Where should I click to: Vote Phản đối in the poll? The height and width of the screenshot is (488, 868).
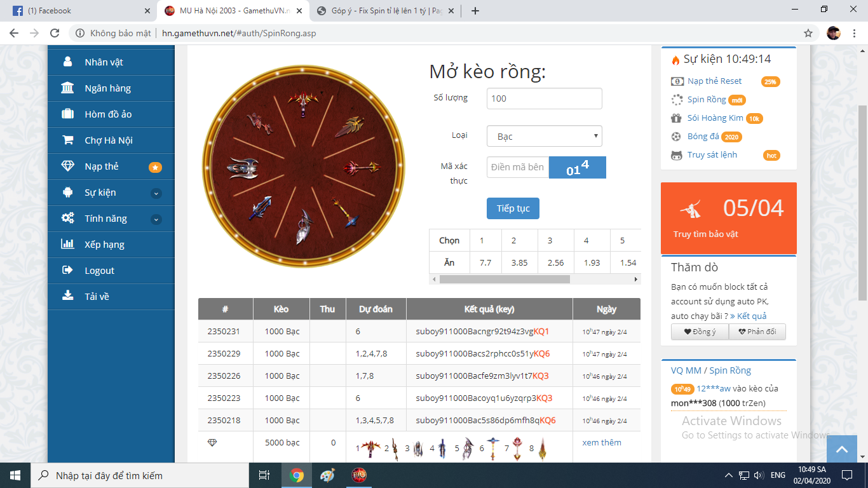[757, 332]
